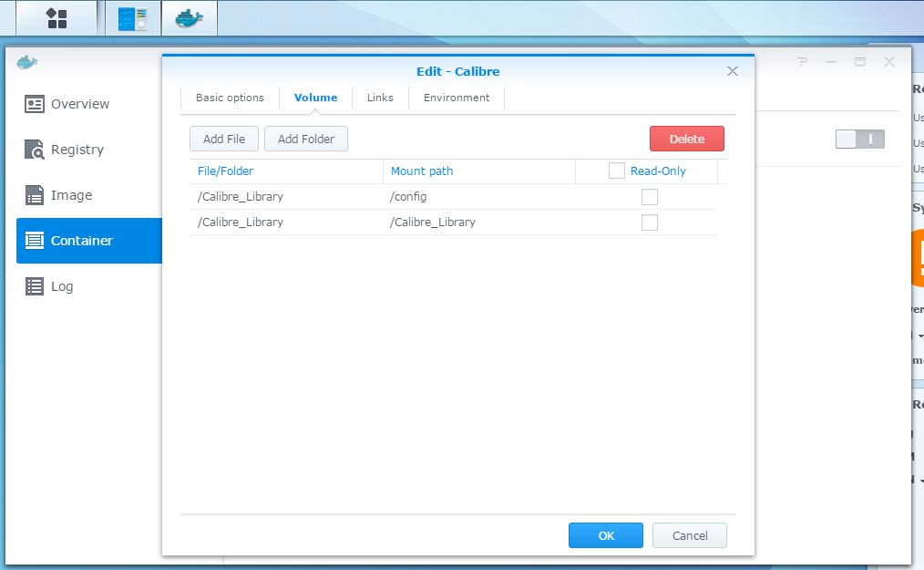Open the Environment tab

point(457,98)
